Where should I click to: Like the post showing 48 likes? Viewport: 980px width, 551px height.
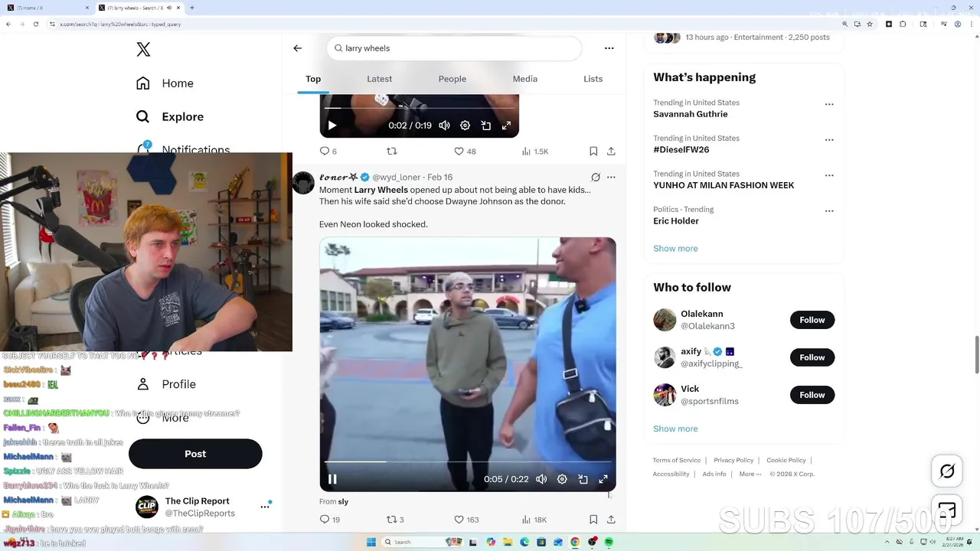(465, 152)
